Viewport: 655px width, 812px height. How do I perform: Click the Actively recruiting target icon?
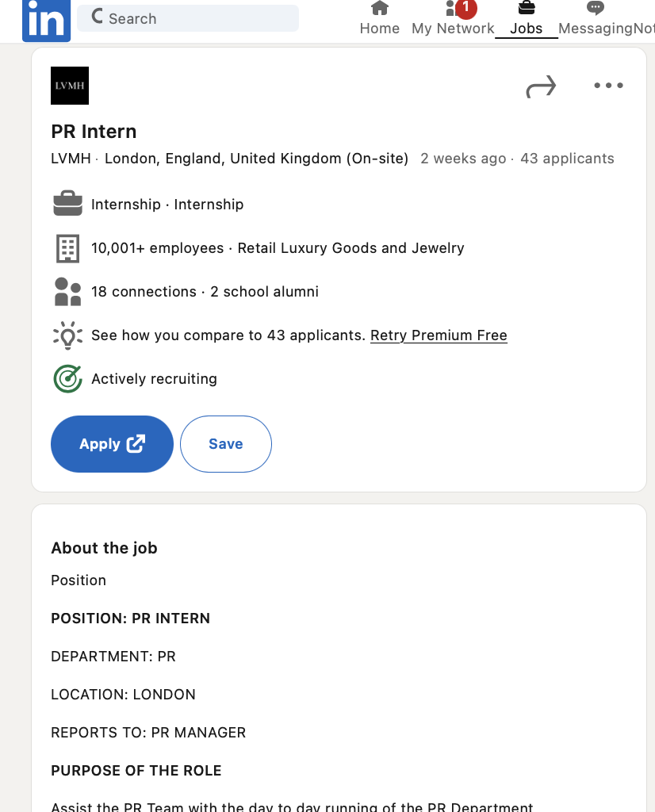tap(68, 378)
